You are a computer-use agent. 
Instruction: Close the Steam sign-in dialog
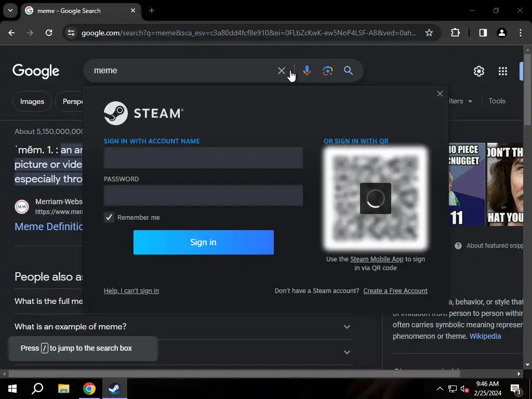(440, 94)
